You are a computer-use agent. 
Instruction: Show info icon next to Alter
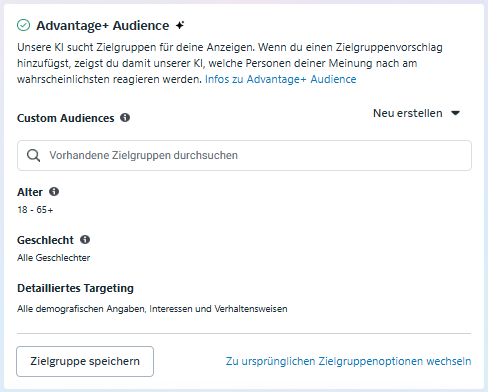click(x=54, y=192)
